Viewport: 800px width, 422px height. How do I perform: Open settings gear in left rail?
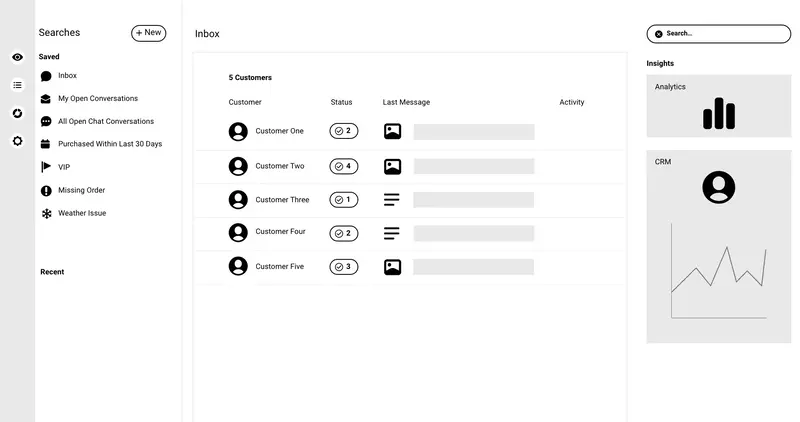pos(17,141)
